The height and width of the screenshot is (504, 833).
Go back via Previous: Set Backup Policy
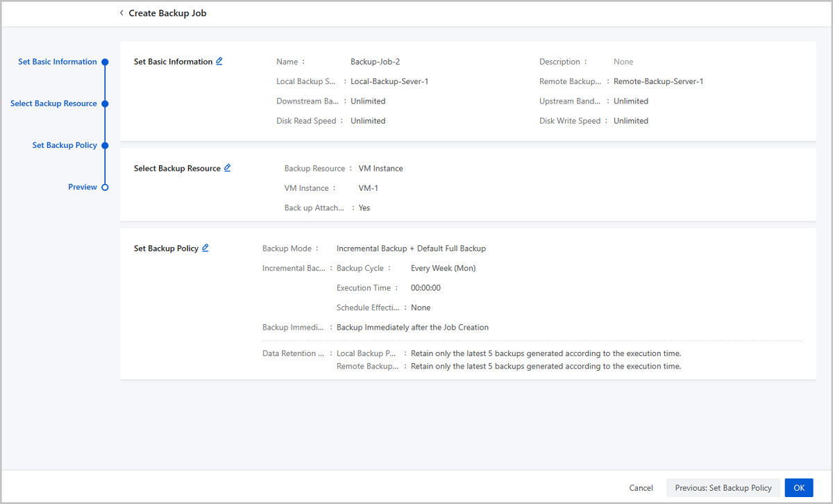[x=723, y=488]
